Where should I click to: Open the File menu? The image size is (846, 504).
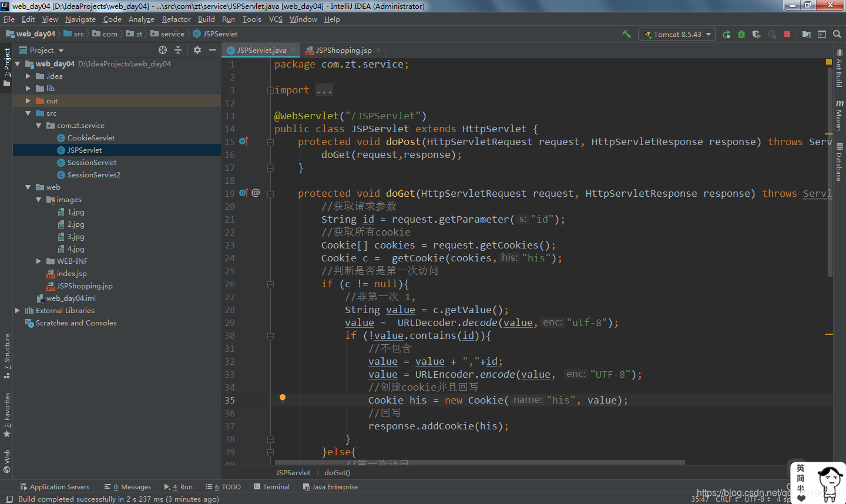pos(9,19)
